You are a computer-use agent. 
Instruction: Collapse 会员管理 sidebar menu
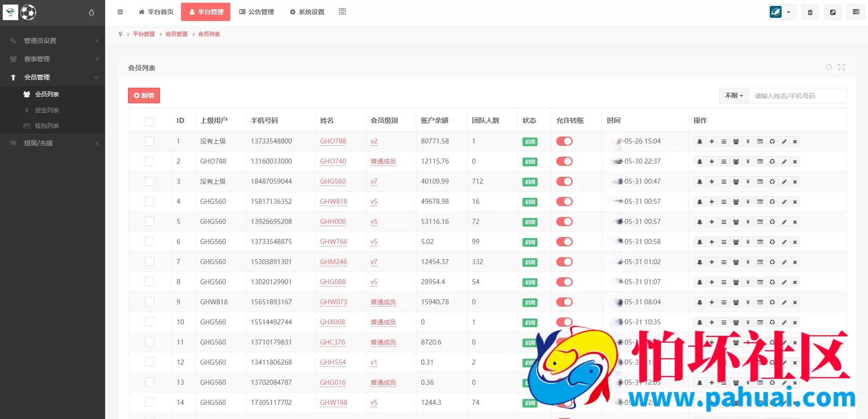tap(53, 77)
